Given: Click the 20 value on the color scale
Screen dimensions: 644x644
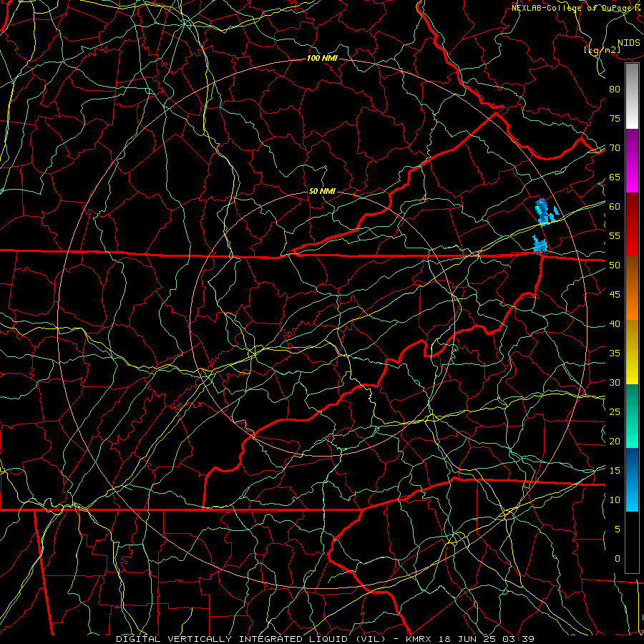Looking at the screenshot, I should pos(615,441).
